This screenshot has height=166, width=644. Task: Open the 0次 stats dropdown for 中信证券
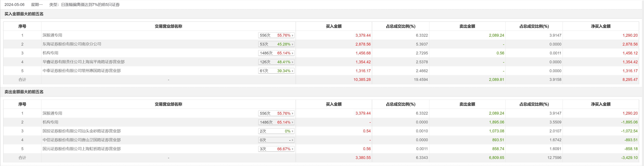[276, 140]
